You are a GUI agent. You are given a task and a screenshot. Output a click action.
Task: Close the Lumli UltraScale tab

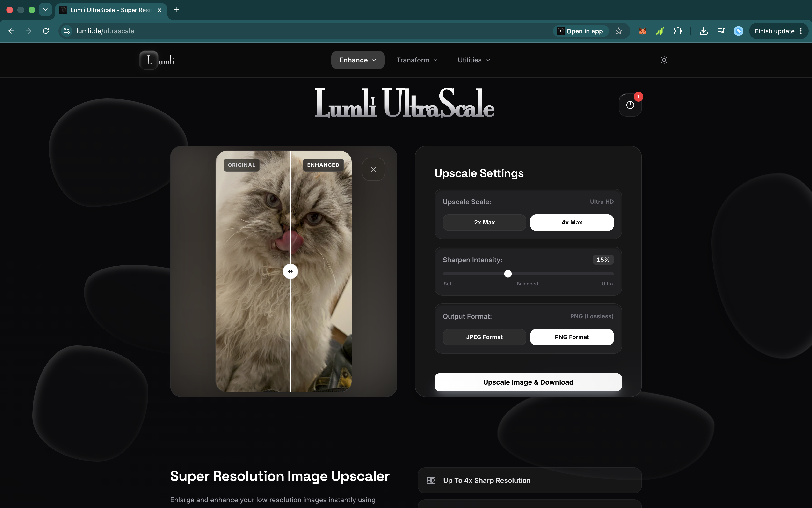[x=160, y=10]
